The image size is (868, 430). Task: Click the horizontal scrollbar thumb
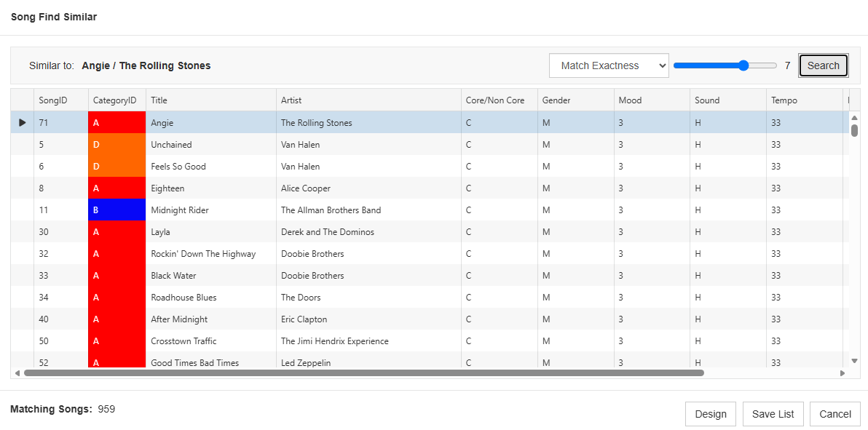tap(363, 373)
